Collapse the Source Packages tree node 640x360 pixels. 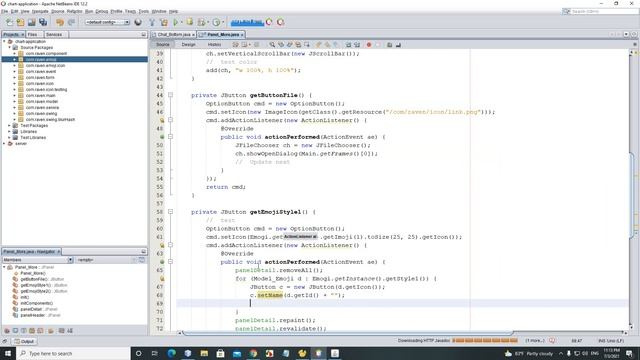coord(10,47)
